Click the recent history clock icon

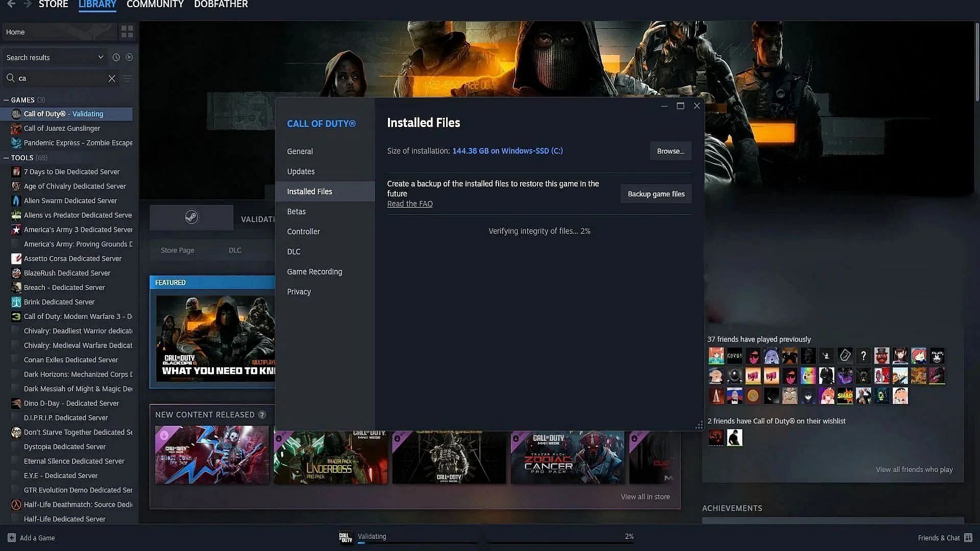click(115, 57)
